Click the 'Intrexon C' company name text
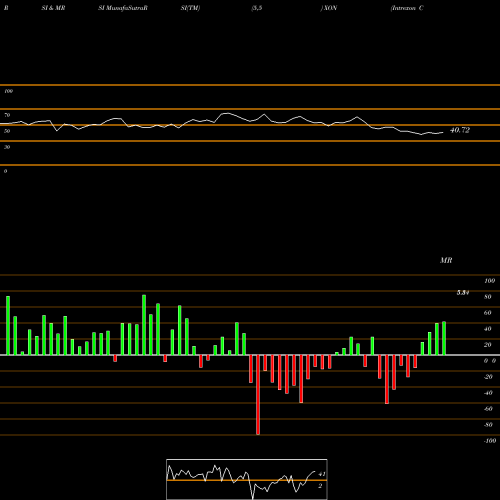The height and width of the screenshot is (500, 500). (407, 8)
